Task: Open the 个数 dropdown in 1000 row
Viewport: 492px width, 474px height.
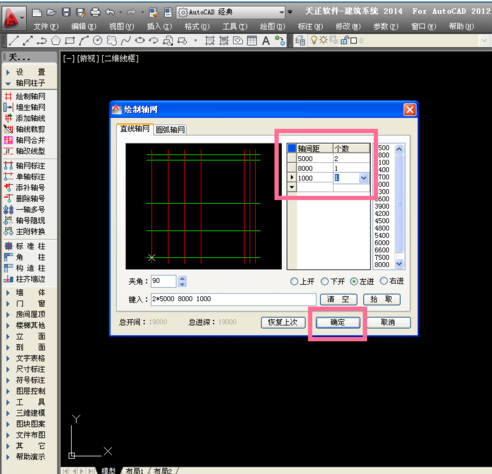Action: point(363,178)
